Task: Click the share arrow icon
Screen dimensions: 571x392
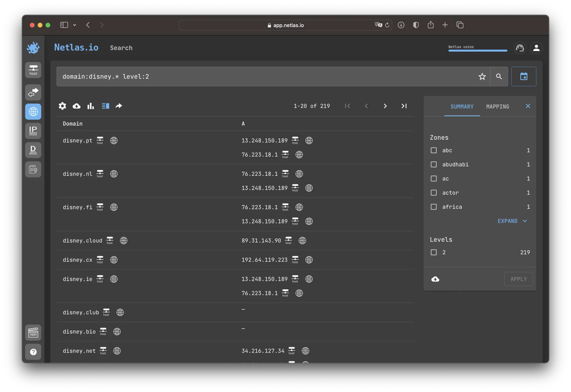Action: (x=119, y=106)
